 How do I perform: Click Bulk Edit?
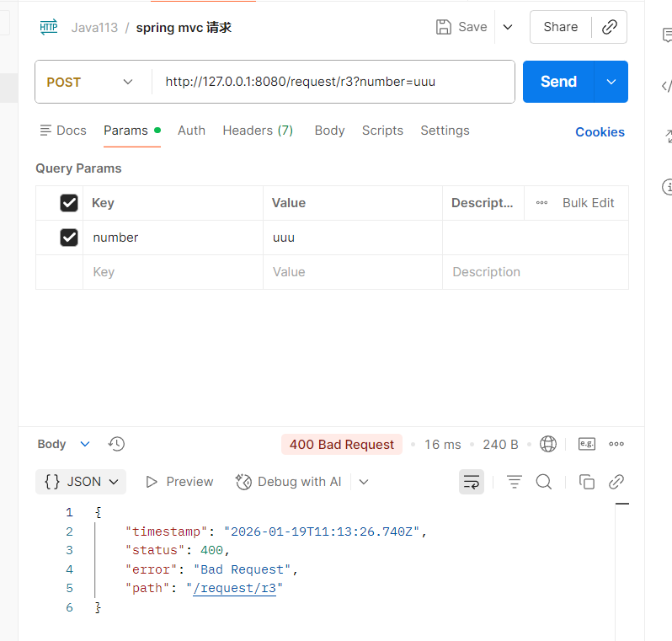(589, 203)
